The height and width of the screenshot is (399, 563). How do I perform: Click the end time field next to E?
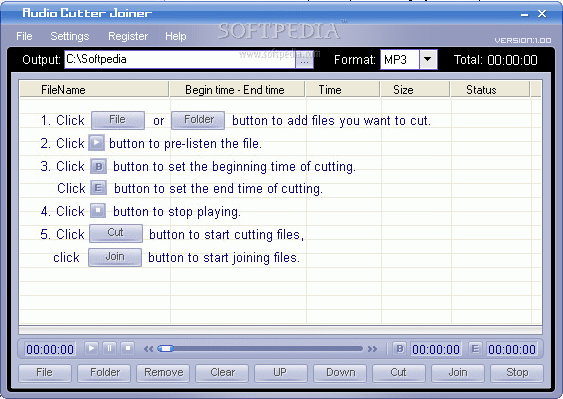click(512, 349)
